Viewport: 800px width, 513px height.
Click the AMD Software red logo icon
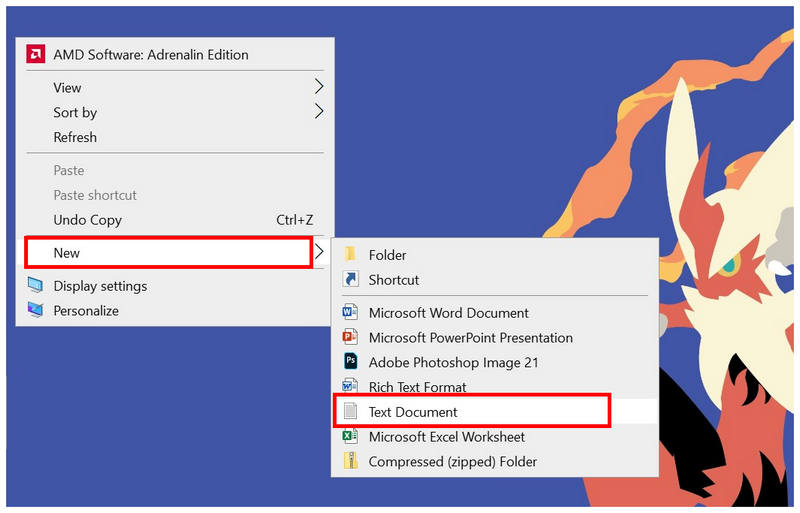tap(35, 55)
